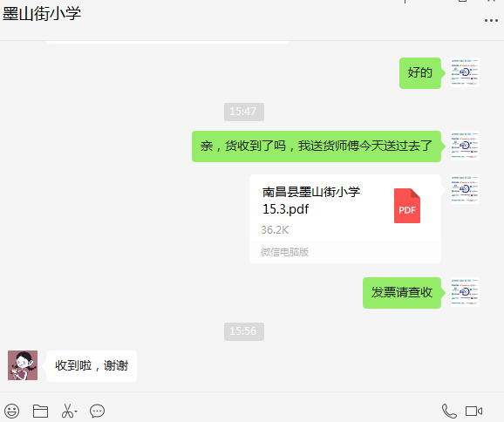Screen dimensions: 504x422
Task: Click the send file folder icon
Action: (x=40, y=411)
